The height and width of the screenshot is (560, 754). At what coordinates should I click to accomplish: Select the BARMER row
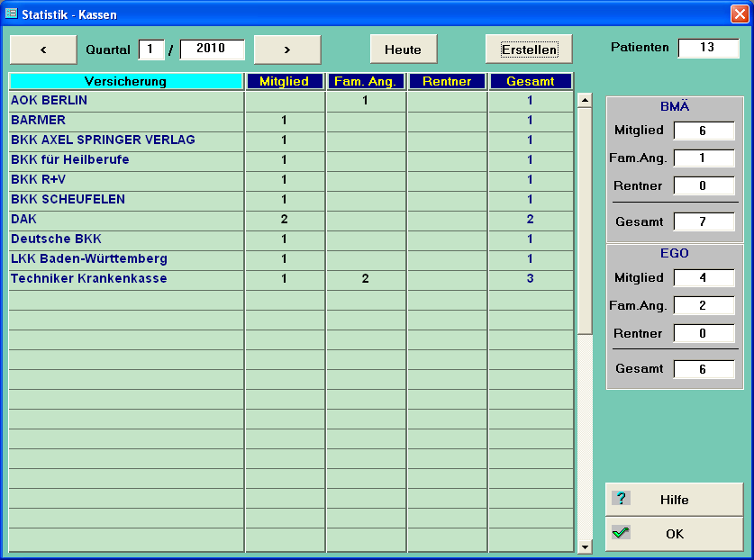pyautogui.click(x=291, y=120)
